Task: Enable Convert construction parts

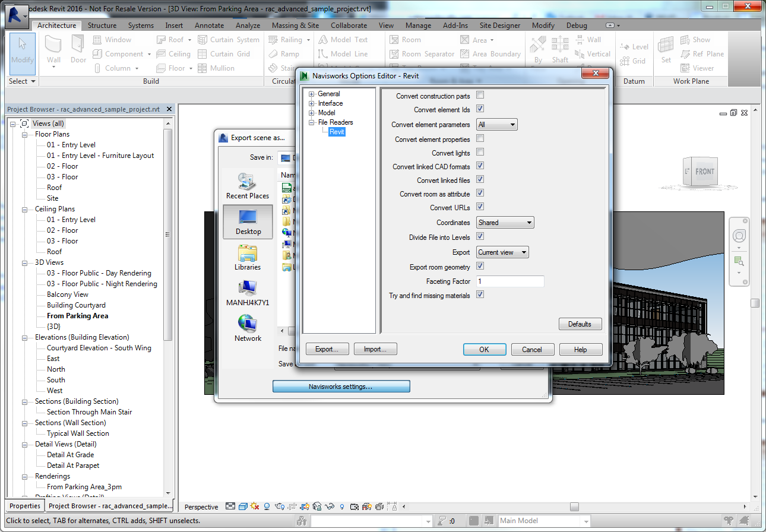Action: [480, 94]
